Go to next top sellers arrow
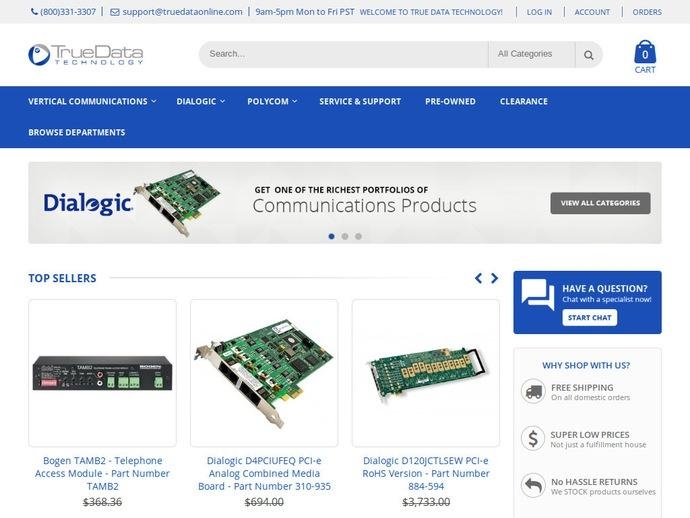The width and height of the screenshot is (690, 518). tap(495, 278)
